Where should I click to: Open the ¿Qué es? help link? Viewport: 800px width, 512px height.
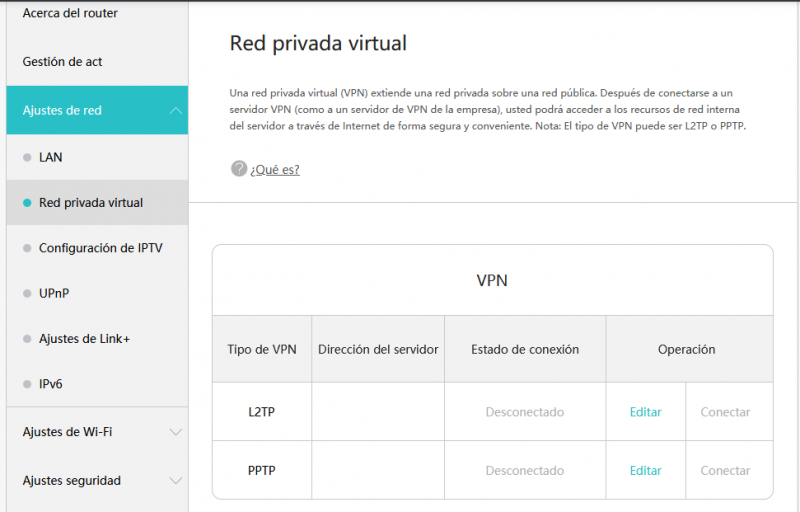coord(275,169)
